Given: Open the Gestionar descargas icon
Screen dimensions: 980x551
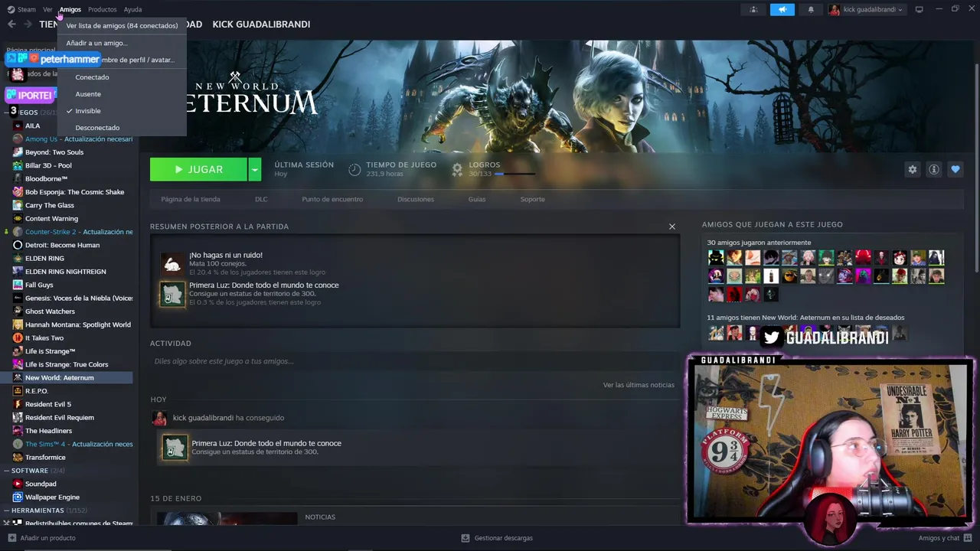Looking at the screenshot, I should tap(465, 538).
